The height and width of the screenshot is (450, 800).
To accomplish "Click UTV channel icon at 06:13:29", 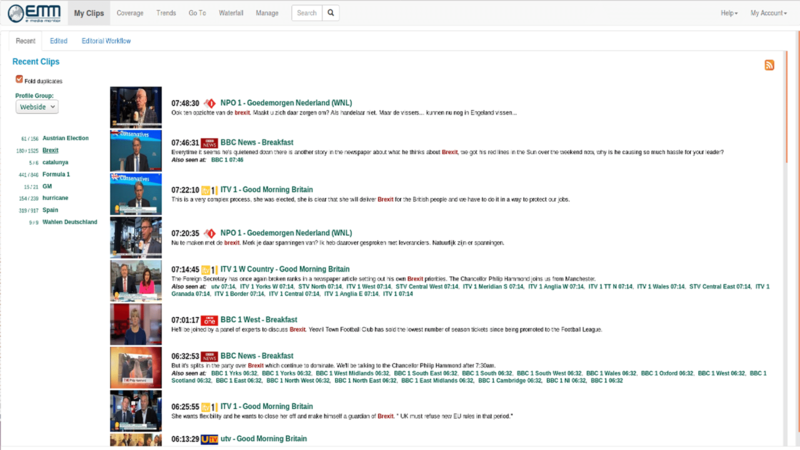I will pyautogui.click(x=209, y=439).
